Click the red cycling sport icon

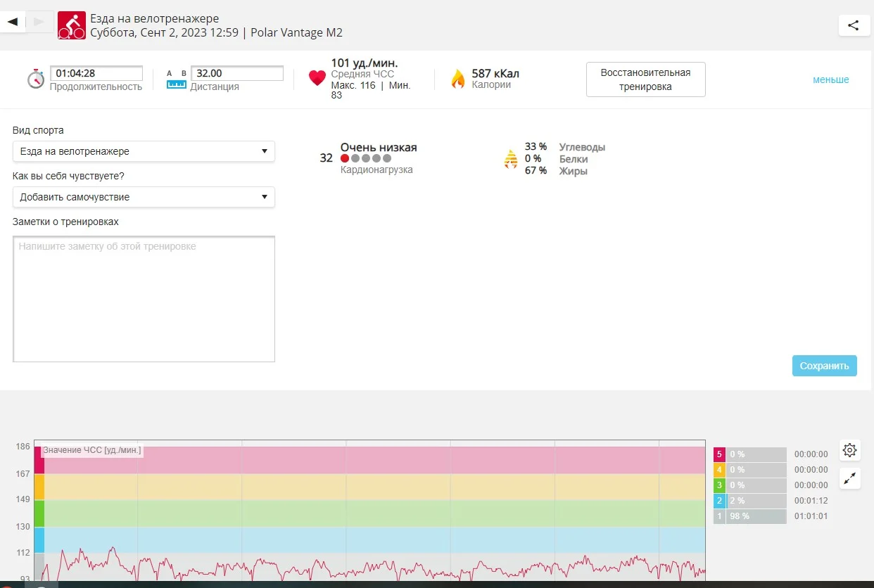[71, 25]
